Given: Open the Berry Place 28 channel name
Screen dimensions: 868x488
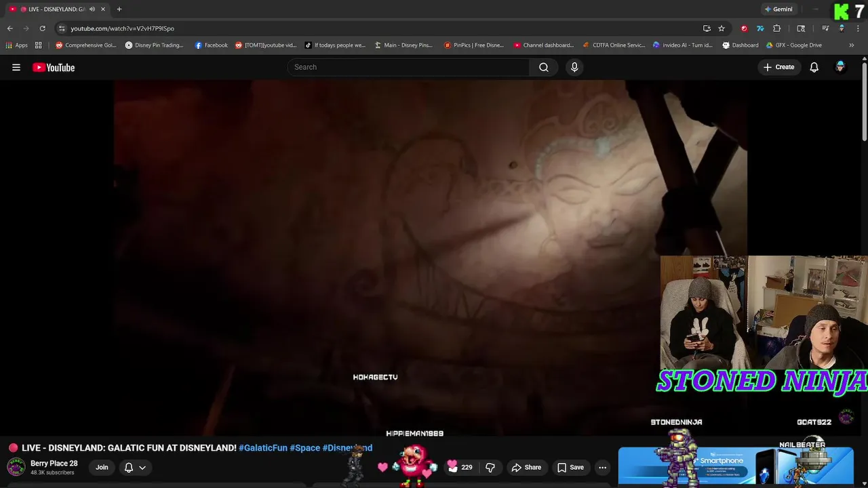Looking at the screenshot, I should click(x=54, y=464).
